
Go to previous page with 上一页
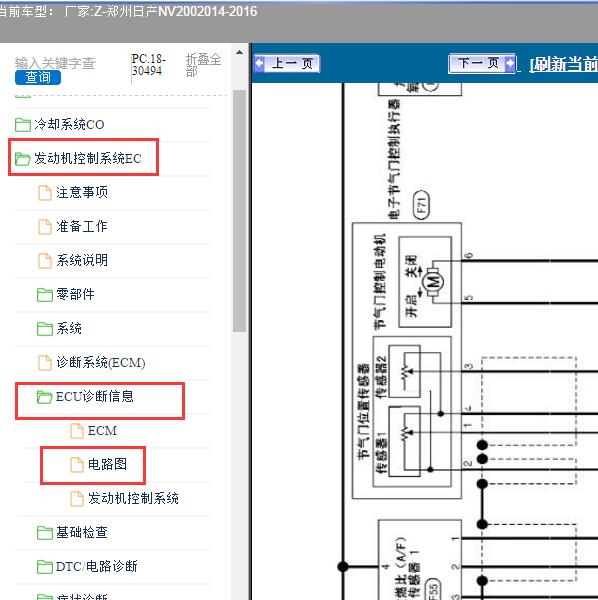pyautogui.click(x=287, y=64)
